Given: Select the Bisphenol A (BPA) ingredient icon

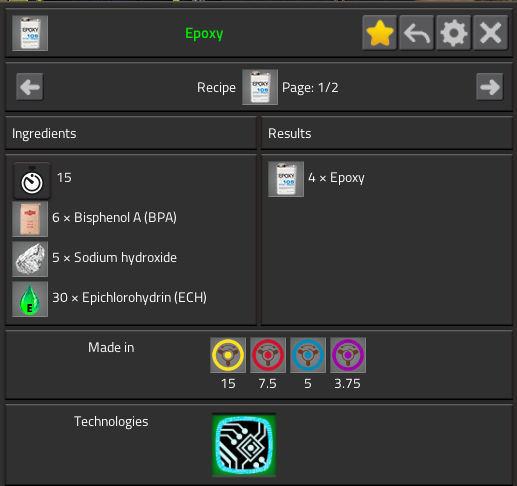Looking at the screenshot, I should 30,219.
